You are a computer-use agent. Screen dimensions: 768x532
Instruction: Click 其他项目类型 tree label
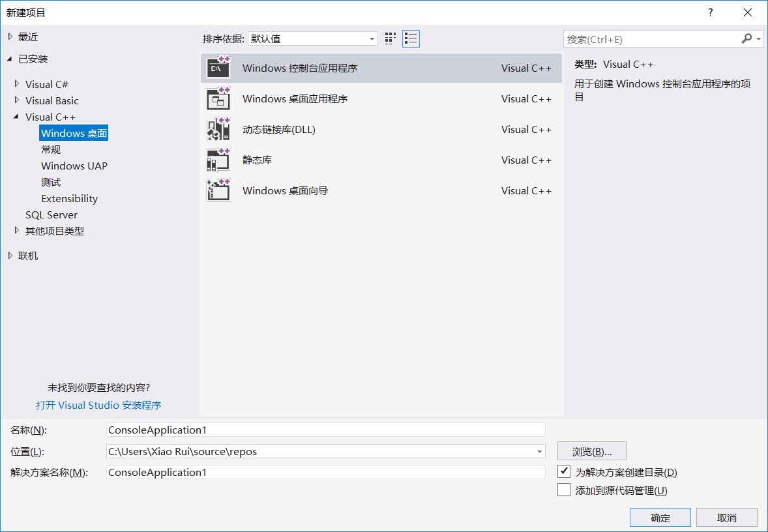tap(55, 231)
